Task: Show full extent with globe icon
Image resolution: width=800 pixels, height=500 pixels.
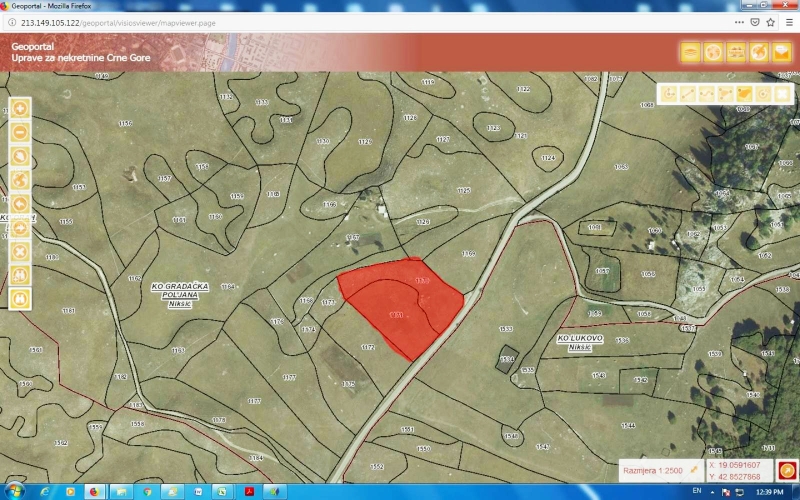Action: (20, 180)
